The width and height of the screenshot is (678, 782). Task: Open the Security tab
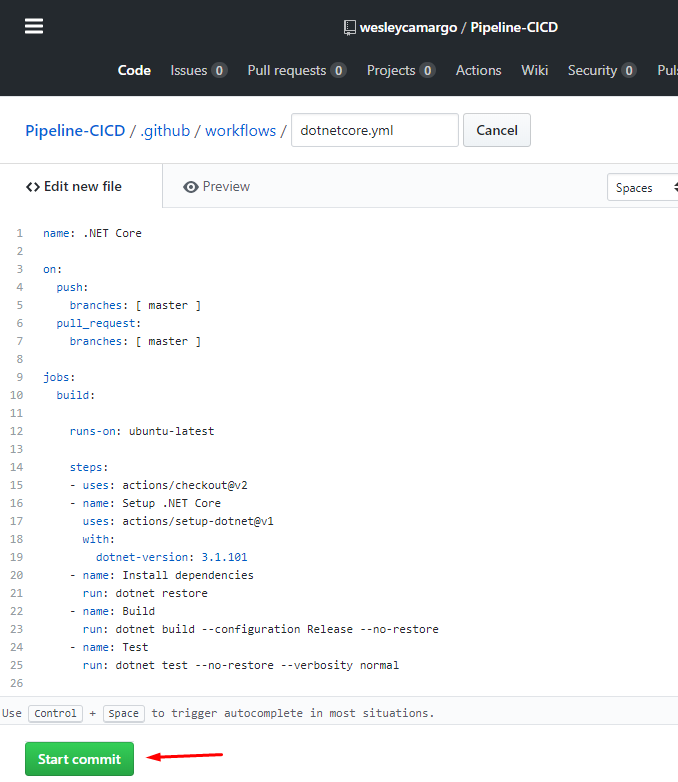(x=601, y=70)
